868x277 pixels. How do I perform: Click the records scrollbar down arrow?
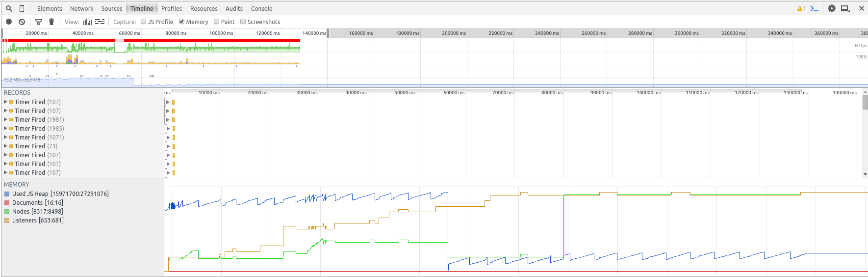(865, 174)
